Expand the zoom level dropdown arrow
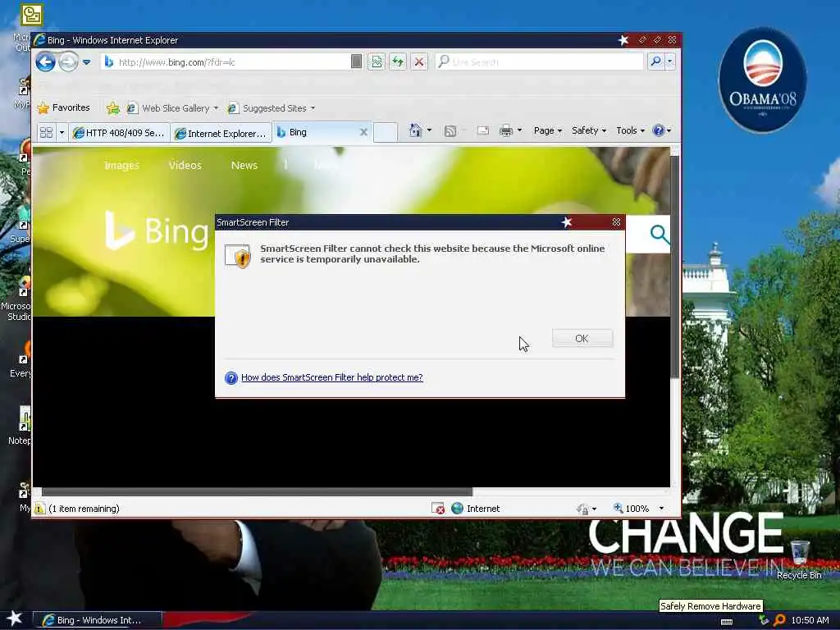This screenshot has height=630, width=840. coord(662,509)
